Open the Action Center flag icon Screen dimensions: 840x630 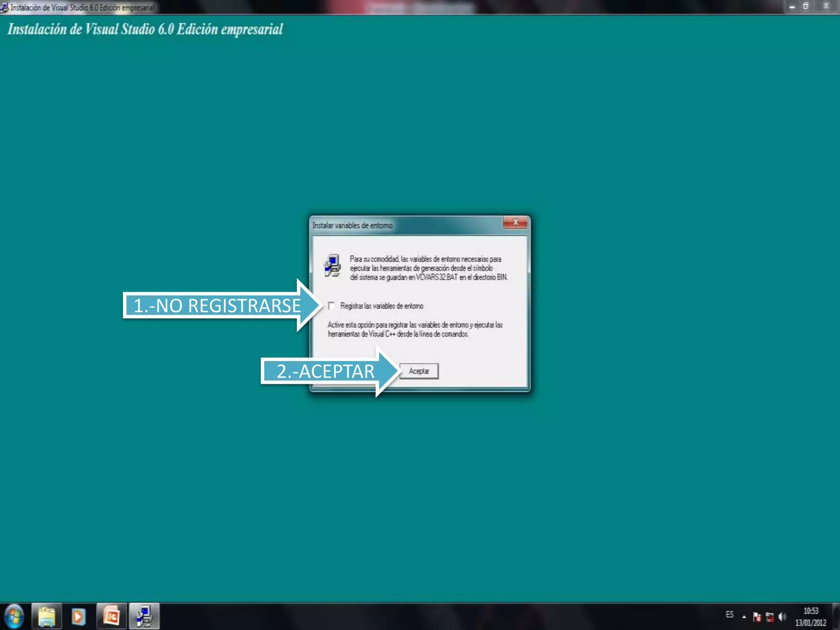pyautogui.click(x=757, y=616)
